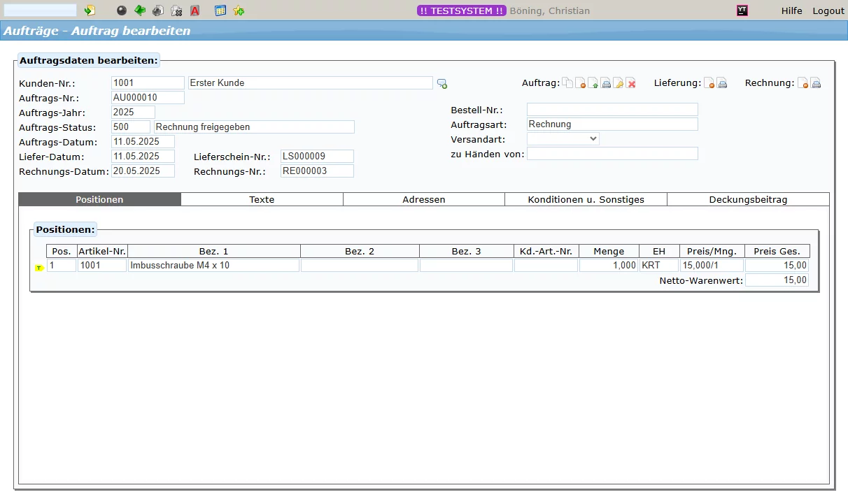Click the red letter A toolbar icon

pyautogui.click(x=195, y=10)
